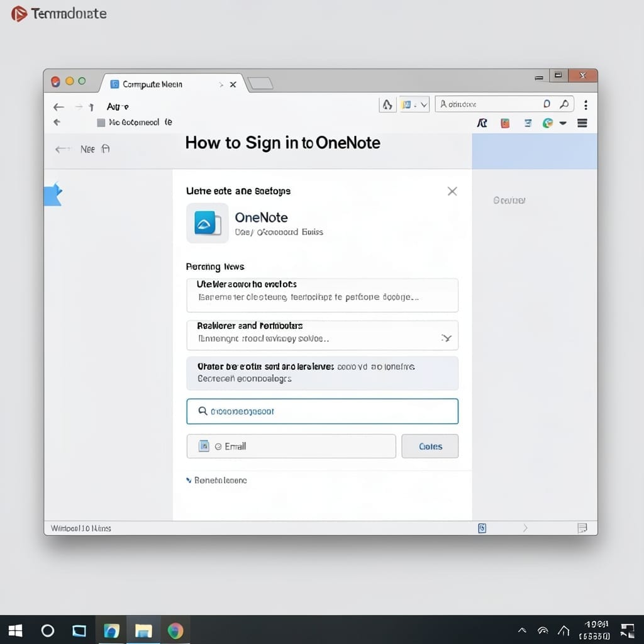
Task: Open the notification center icon on the taskbar
Action: pos(628,630)
